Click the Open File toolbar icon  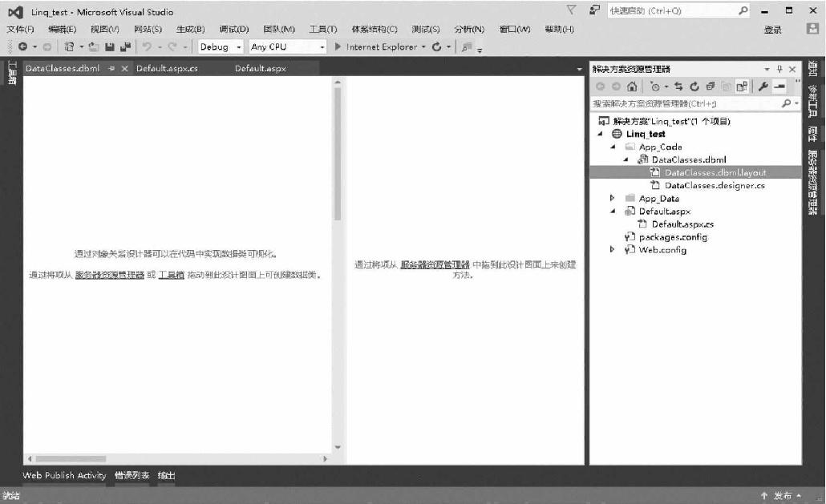pos(94,46)
